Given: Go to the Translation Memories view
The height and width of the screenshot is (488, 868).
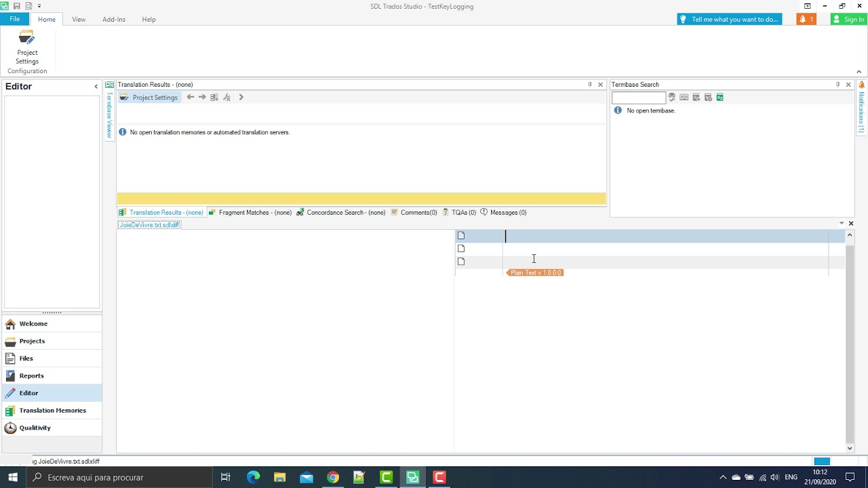Looking at the screenshot, I should (52, 410).
